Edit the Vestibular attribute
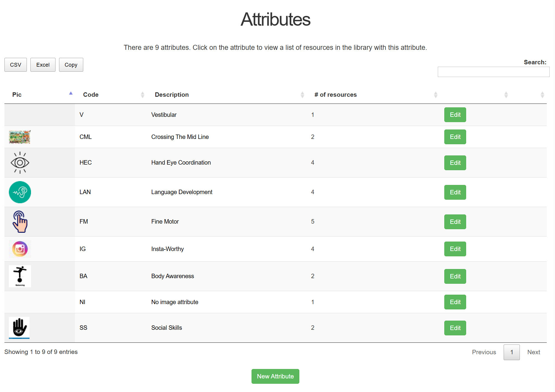Screen dimensions: 555x392 point(455,115)
